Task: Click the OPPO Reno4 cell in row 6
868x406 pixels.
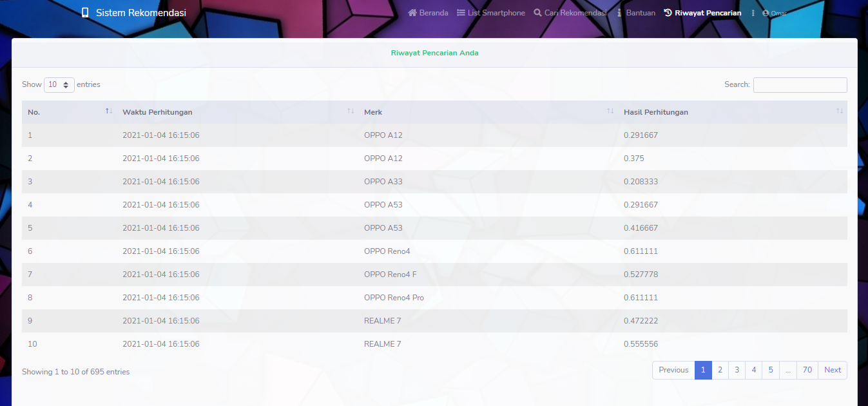Action: pyautogui.click(x=387, y=251)
